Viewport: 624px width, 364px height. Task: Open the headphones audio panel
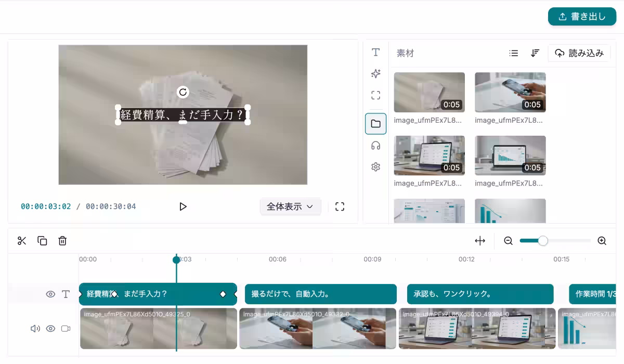click(376, 146)
